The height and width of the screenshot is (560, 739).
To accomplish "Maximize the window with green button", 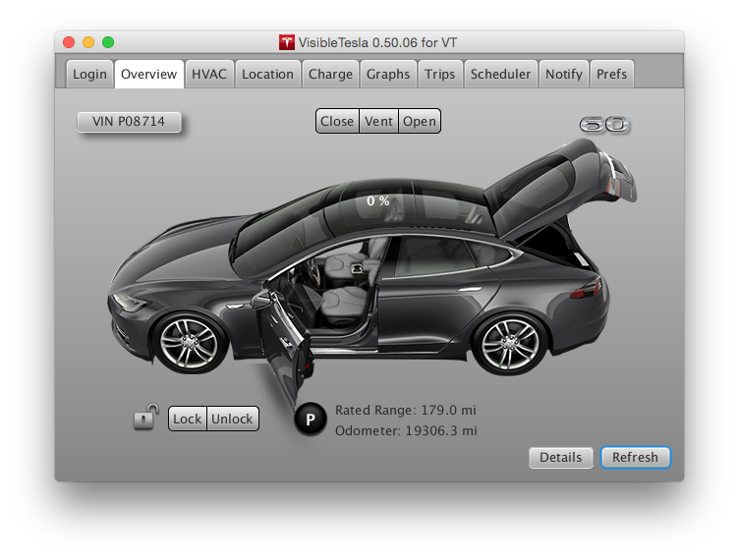I will coord(108,42).
